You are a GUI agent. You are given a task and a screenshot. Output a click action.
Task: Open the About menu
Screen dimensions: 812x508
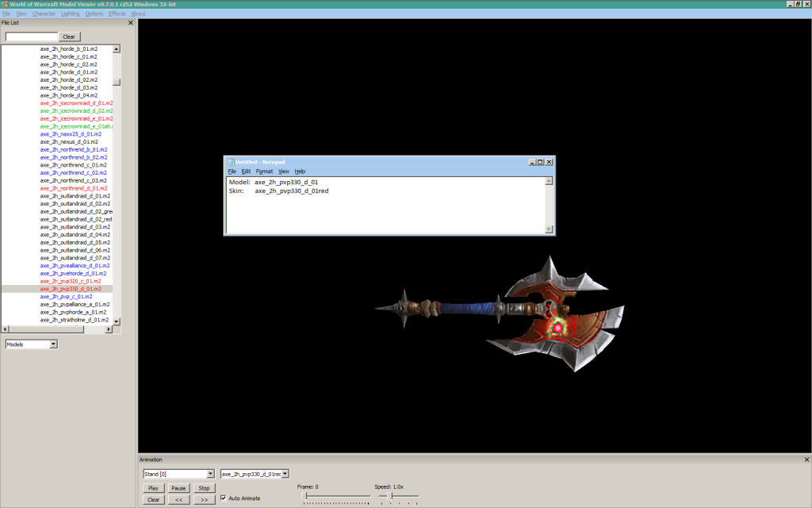(138, 14)
